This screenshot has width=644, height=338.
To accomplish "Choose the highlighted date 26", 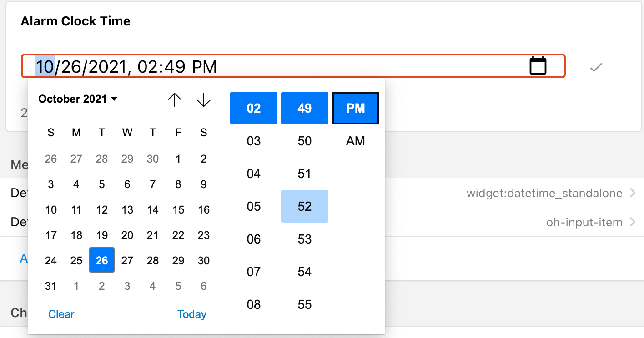I will (102, 260).
